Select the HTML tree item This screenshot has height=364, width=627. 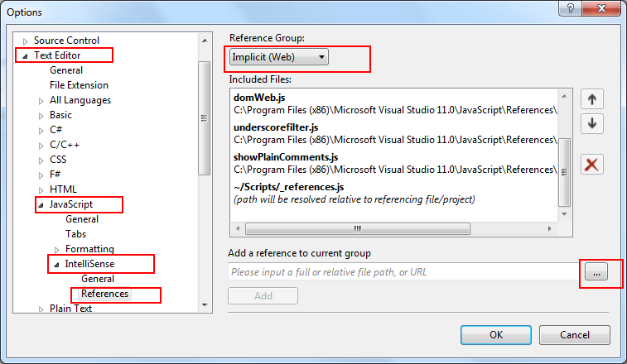pyautogui.click(x=63, y=189)
